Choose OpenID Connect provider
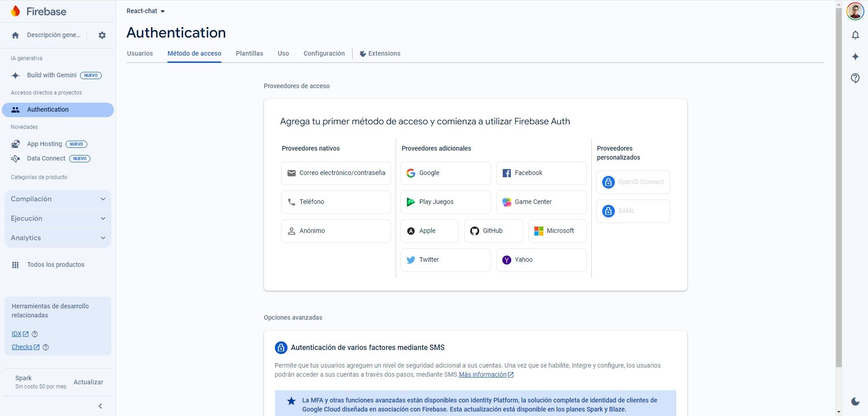This screenshot has height=416, width=868. [633, 182]
